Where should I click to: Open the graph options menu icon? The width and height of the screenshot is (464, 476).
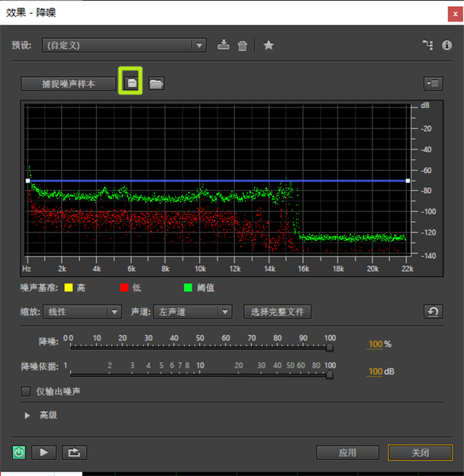point(433,83)
